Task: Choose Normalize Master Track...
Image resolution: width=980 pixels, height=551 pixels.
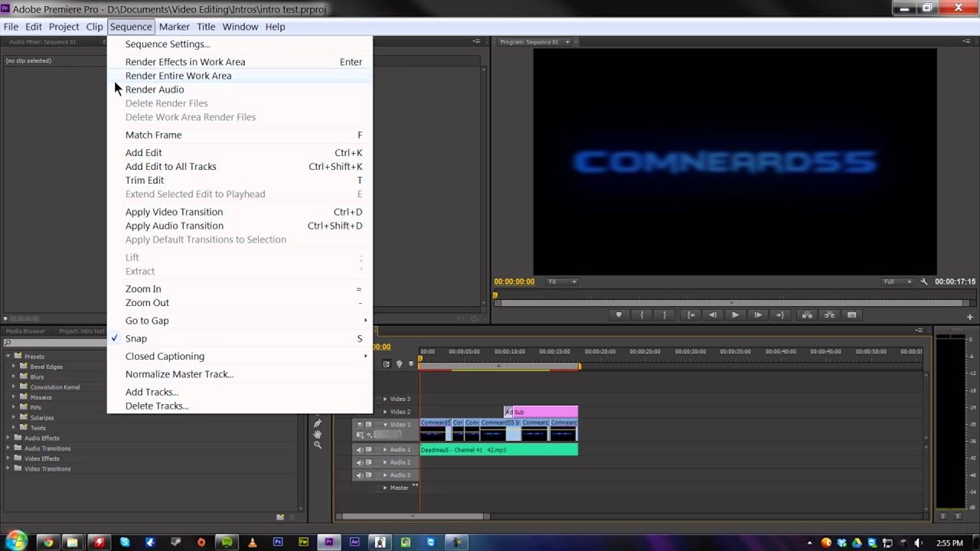Action: pyautogui.click(x=240, y=374)
